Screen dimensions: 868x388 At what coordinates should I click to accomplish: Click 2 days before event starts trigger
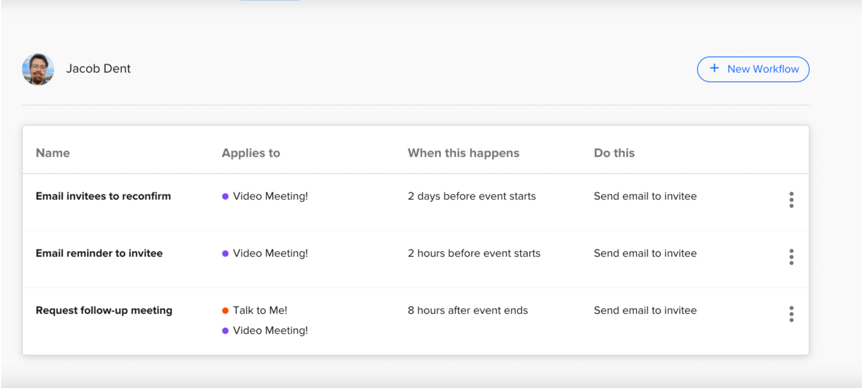[x=472, y=196]
